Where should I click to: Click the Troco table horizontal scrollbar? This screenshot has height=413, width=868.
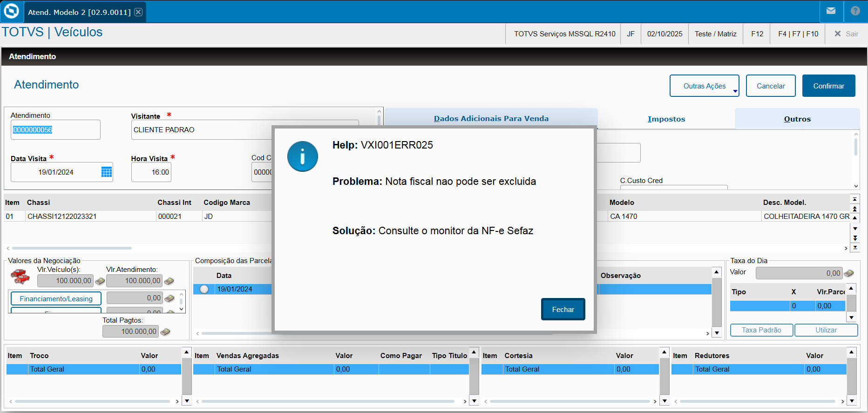click(x=92, y=401)
